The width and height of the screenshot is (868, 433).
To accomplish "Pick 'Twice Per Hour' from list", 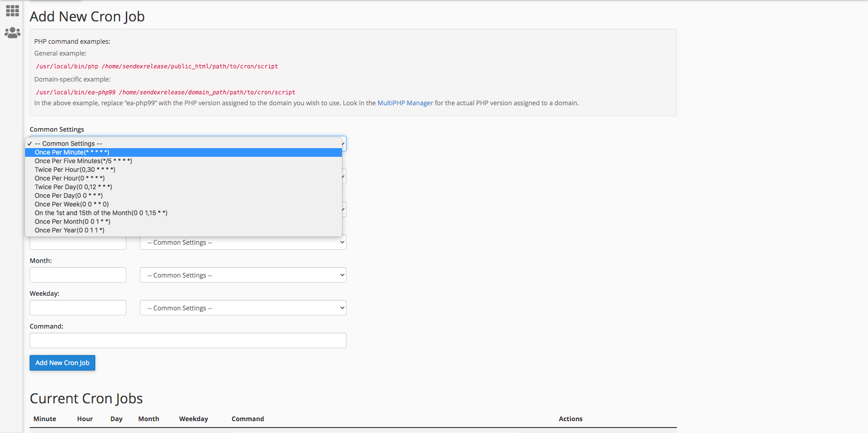I will pyautogui.click(x=75, y=170).
